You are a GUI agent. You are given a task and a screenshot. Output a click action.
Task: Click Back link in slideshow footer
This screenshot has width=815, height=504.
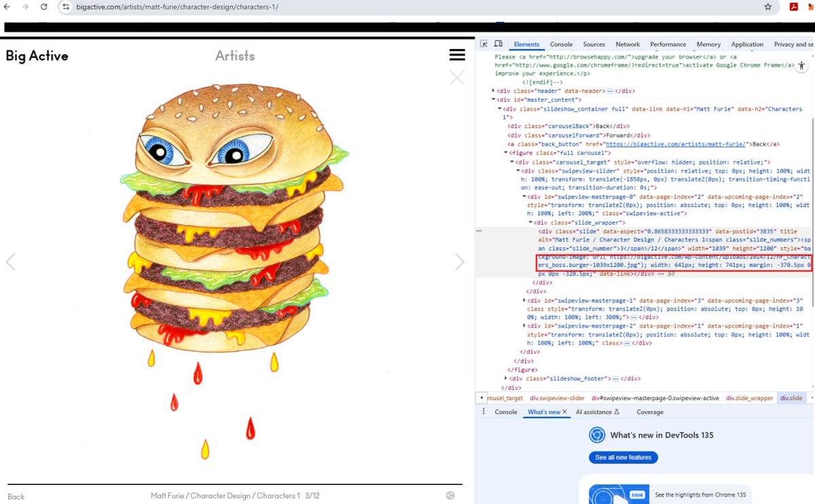point(16,497)
